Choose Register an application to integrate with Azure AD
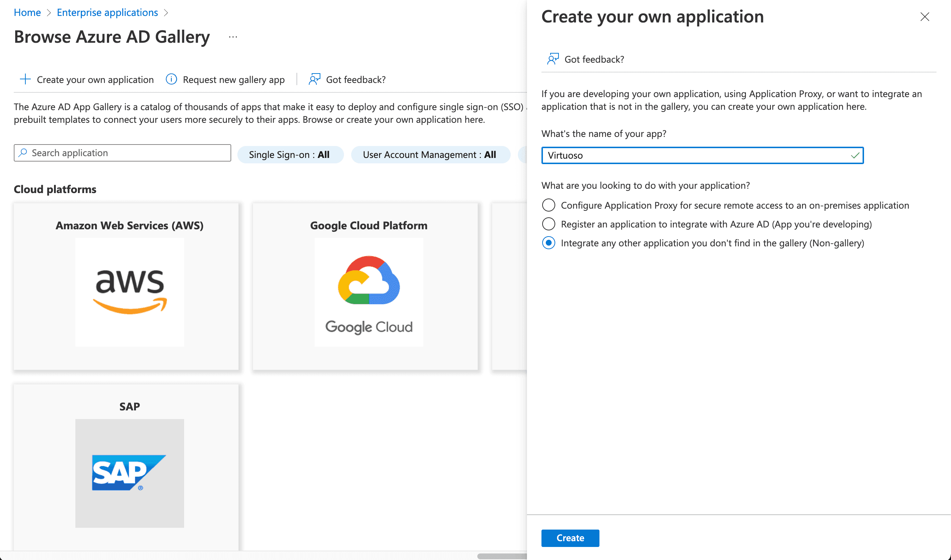 (x=549, y=224)
